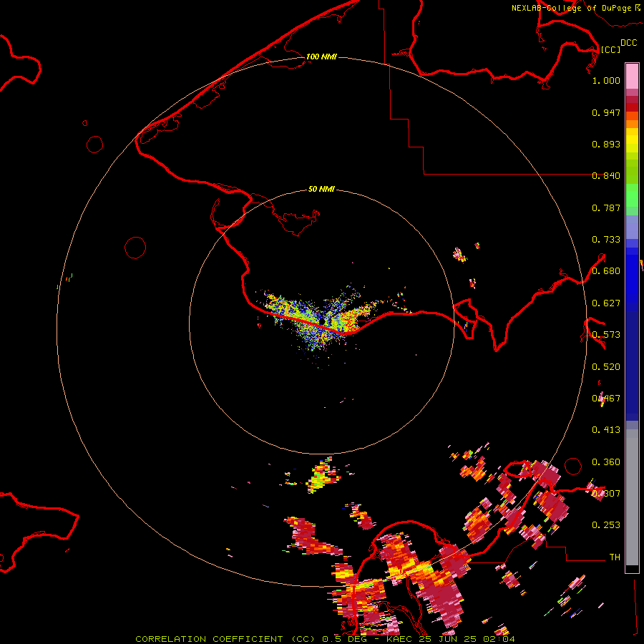Select the 0.253 scale value
The width and height of the screenshot is (644, 644).
click(606, 525)
